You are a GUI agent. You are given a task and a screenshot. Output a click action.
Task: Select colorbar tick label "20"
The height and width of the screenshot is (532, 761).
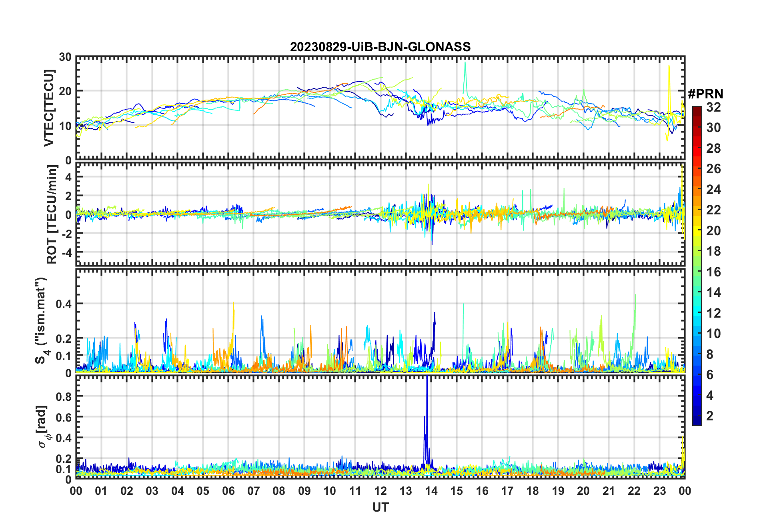point(713,231)
